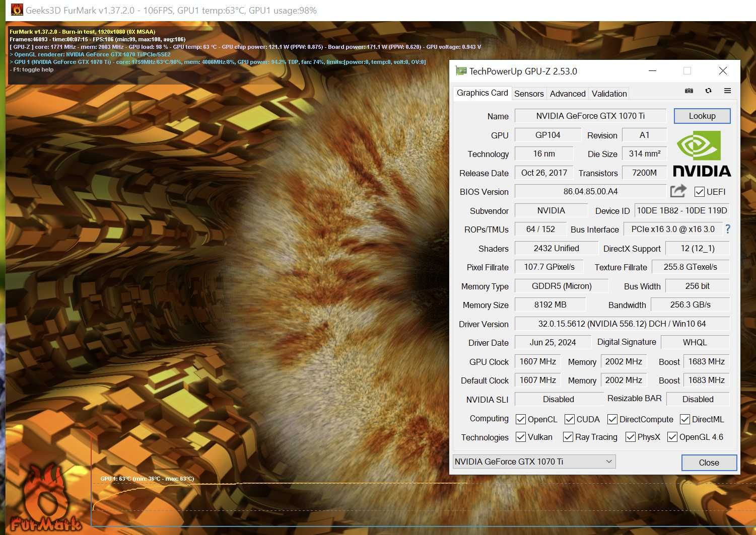This screenshot has width=756, height=535.
Task: Click the ROPs/TMUs value 64 / 152
Action: (x=540, y=229)
